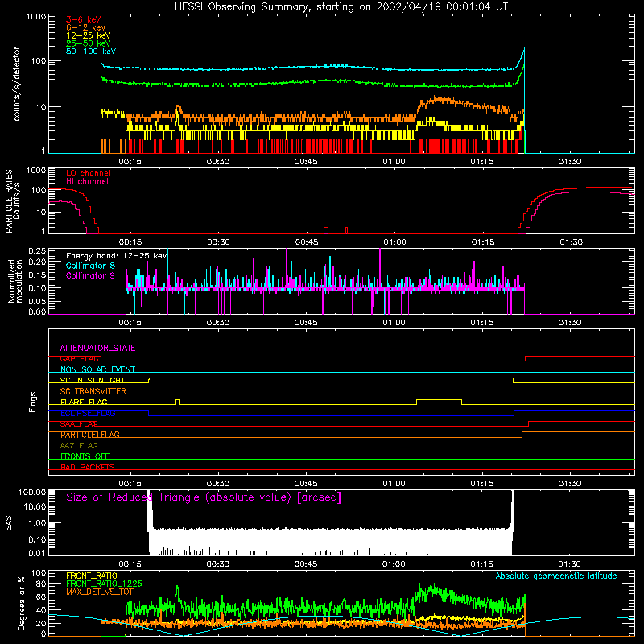The image size is (644, 644).
Task: Select the FRONTS_OFF flag label
Action: (85, 456)
